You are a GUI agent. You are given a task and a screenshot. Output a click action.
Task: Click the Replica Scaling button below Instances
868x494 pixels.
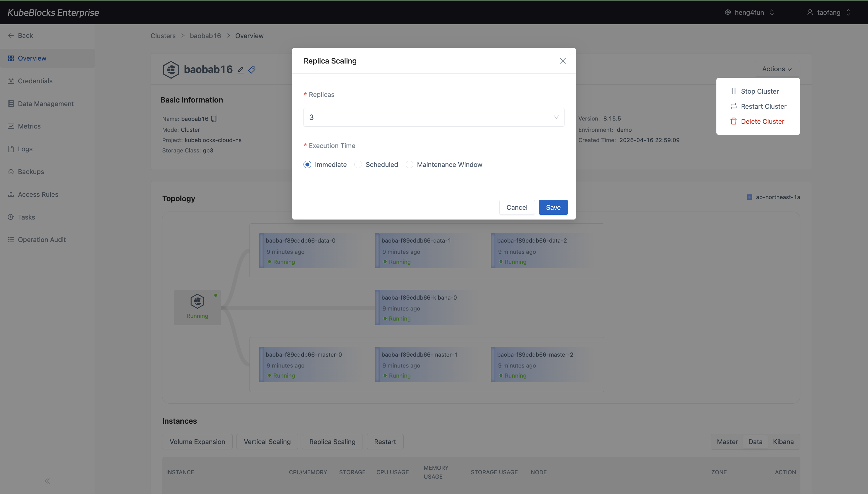(x=332, y=442)
